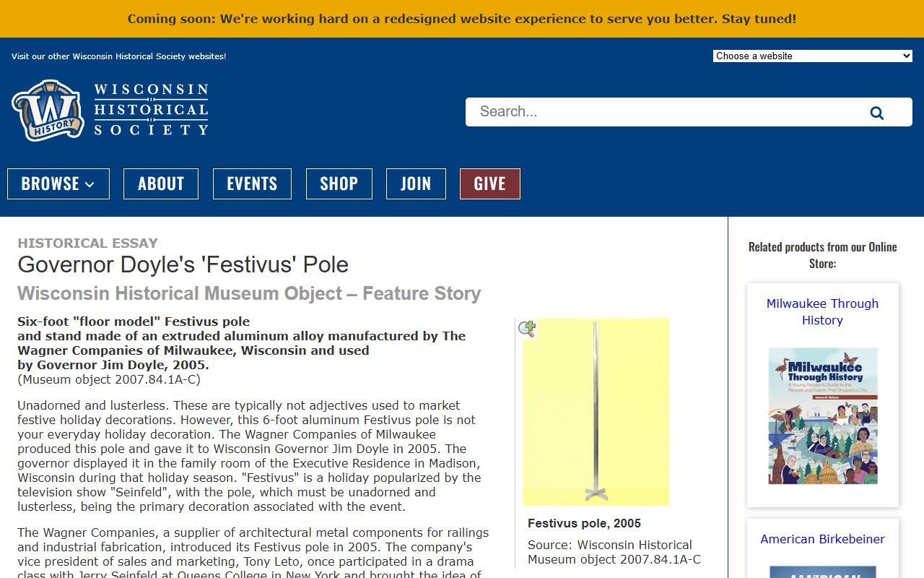Expand the BROWSE menu
The width and height of the screenshot is (924, 578).
pos(58,184)
